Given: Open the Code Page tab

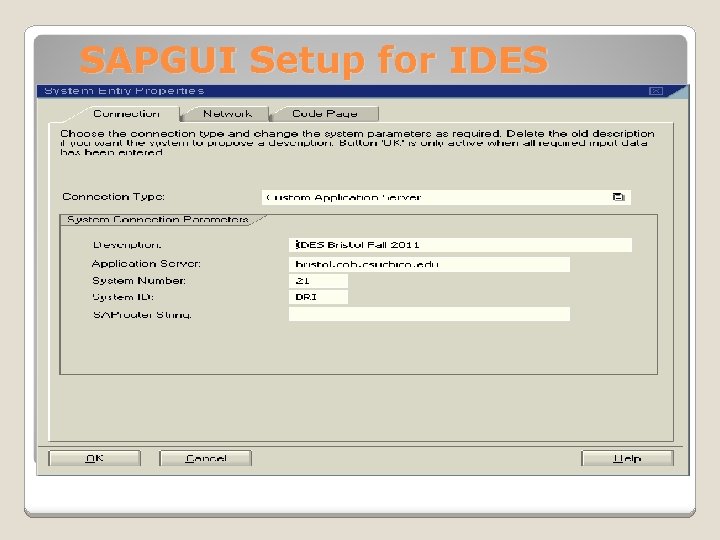Looking at the screenshot, I should [x=325, y=113].
